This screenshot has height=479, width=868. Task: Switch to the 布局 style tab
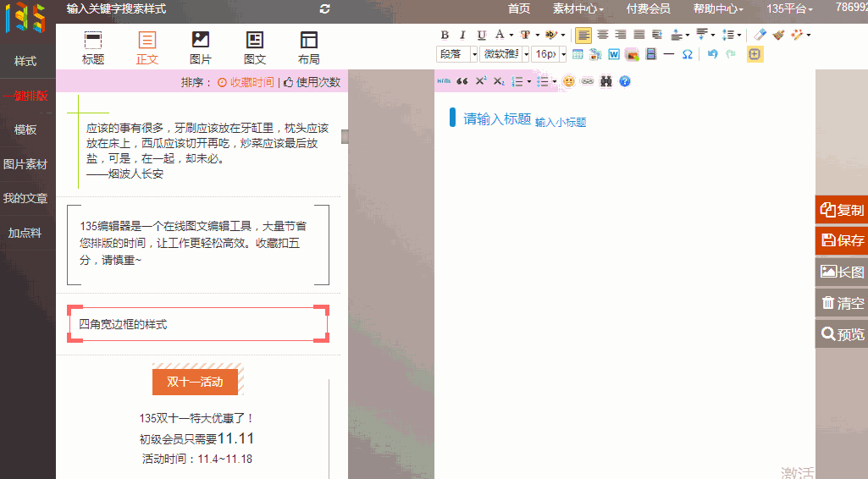[x=308, y=48]
